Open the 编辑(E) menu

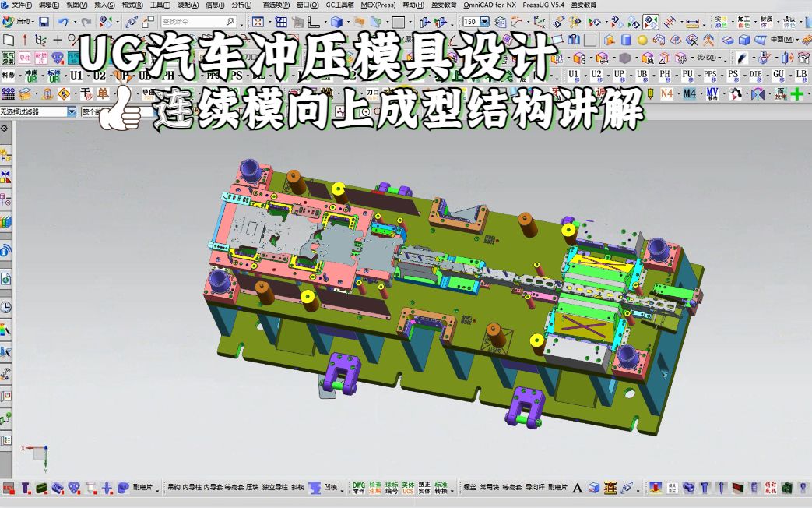(49, 5)
